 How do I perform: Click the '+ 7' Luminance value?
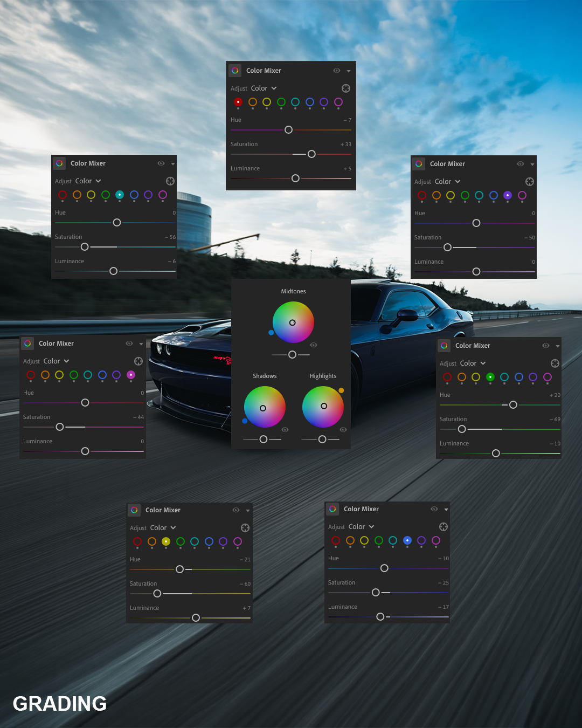[247, 608]
